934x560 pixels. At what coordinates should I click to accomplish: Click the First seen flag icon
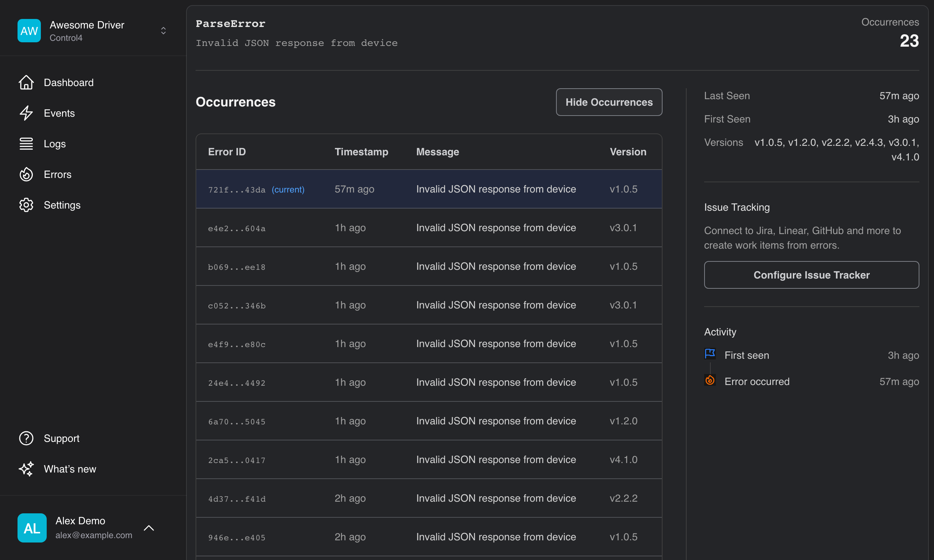(710, 354)
